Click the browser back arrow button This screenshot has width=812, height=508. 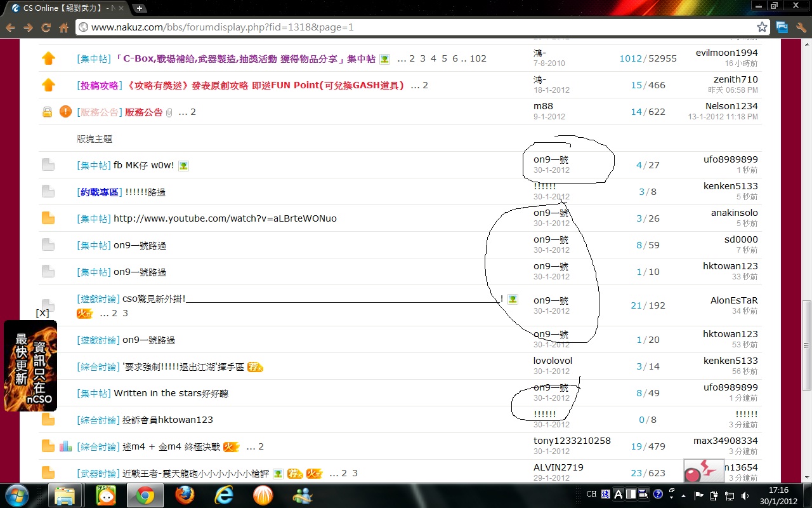(x=10, y=27)
